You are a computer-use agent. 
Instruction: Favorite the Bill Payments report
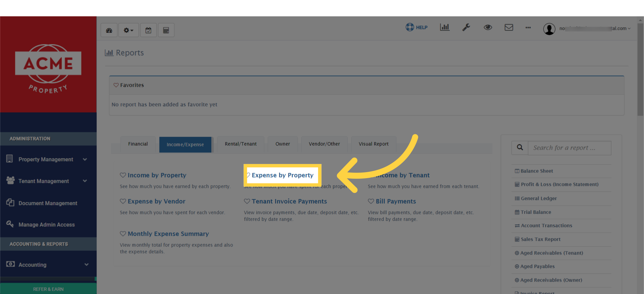371,201
